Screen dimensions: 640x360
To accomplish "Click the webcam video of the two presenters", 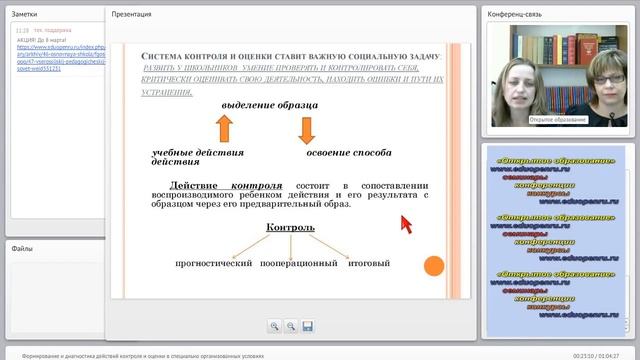I will tap(559, 76).
